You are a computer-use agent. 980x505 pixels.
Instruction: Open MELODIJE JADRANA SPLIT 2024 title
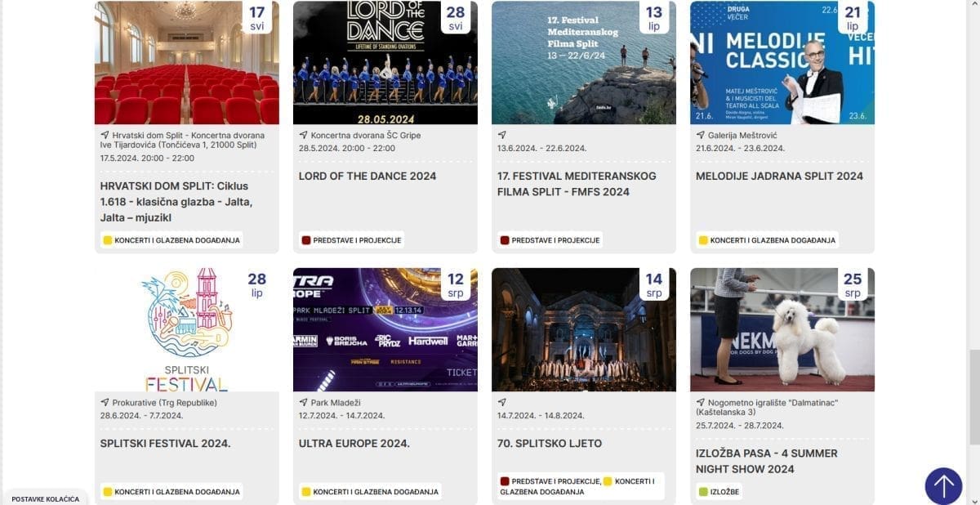tap(779, 177)
